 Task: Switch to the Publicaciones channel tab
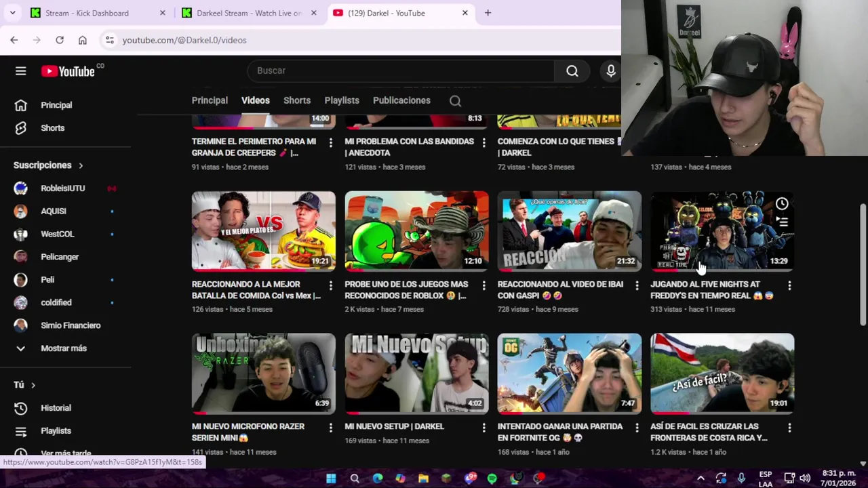[x=401, y=100]
